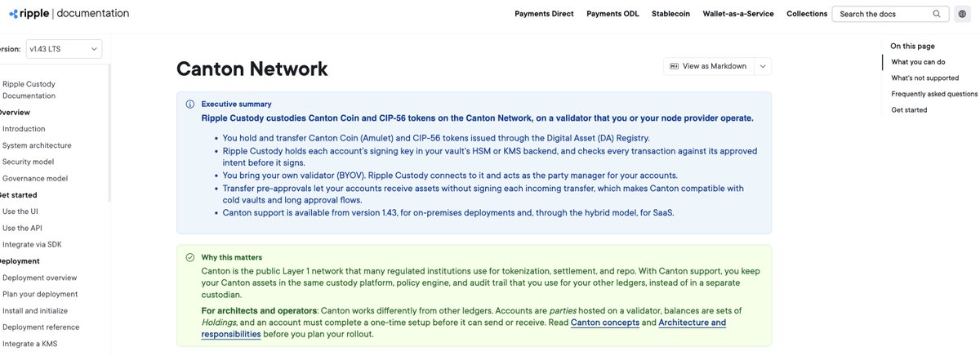The height and width of the screenshot is (356, 980).
Task: Open Integrate a KMS in the sidebar
Action: coord(29,344)
